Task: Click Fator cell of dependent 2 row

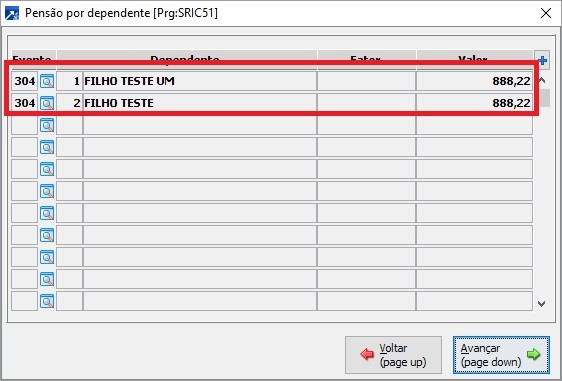Action: (366, 103)
